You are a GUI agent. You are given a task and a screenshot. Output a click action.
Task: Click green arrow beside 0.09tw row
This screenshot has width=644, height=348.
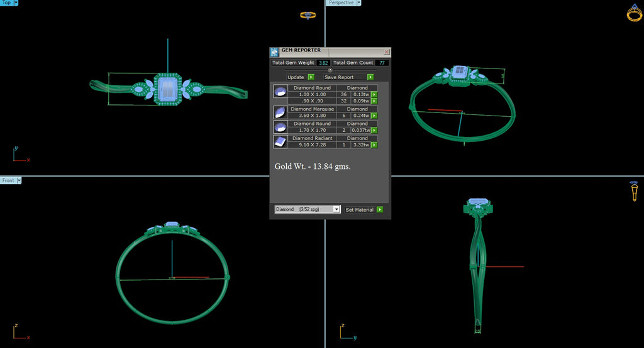(374, 101)
